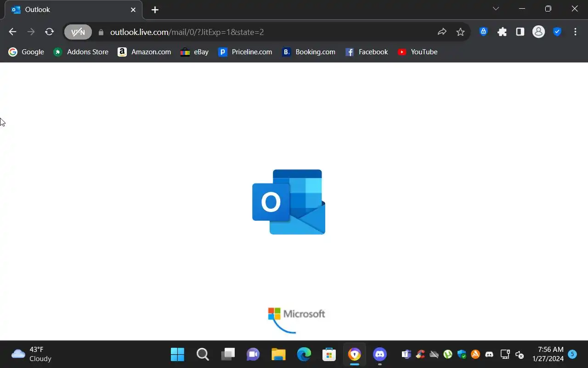Open the three-dot browser menu
This screenshot has height=368, width=588.
click(576, 32)
